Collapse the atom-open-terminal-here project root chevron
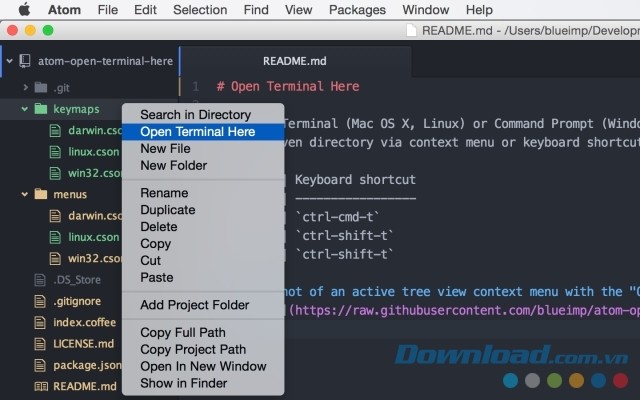 [x=10, y=61]
